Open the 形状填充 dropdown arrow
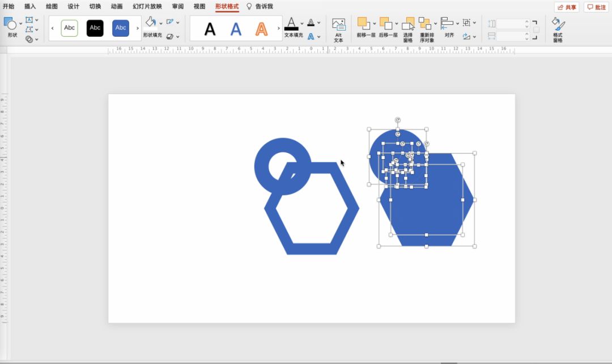The height and width of the screenshot is (364, 612). 161,23
